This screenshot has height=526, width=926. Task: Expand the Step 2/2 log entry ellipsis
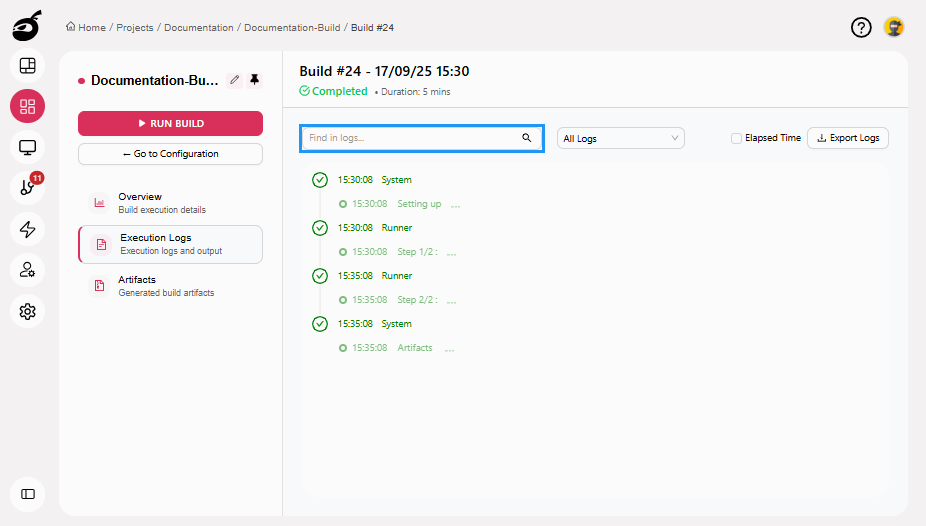pyautogui.click(x=452, y=301)
